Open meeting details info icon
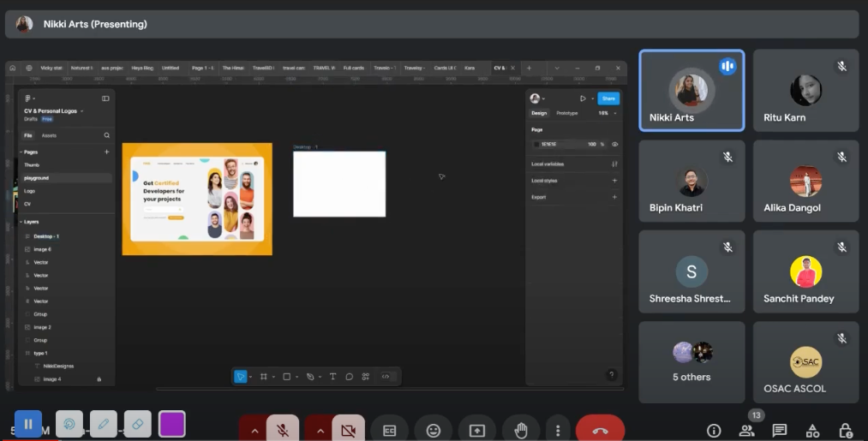The image size is (868, 441). coord(714,431)
